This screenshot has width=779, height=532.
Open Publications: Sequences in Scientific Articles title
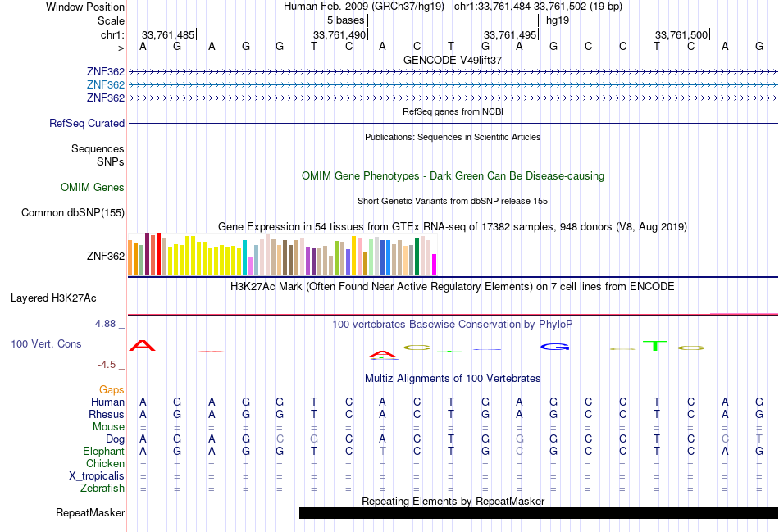pos(453,137)
